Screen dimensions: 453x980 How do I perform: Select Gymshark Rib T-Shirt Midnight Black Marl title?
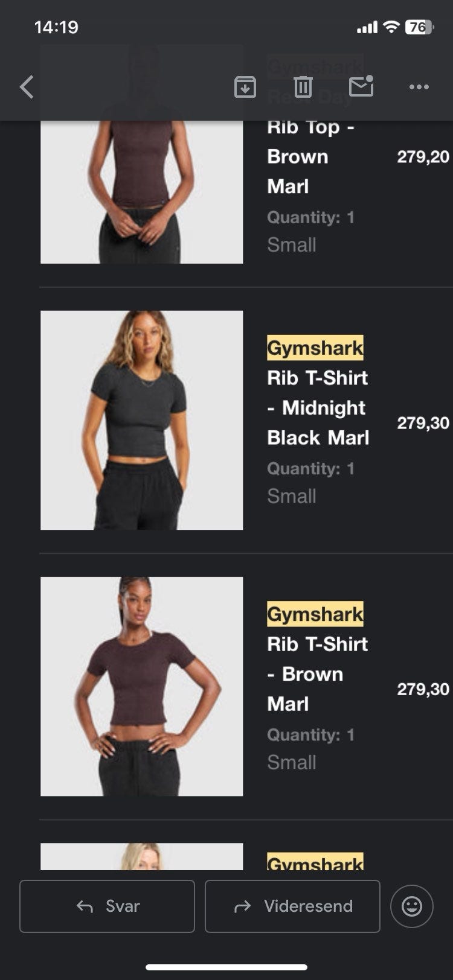[x=318, y=393]
